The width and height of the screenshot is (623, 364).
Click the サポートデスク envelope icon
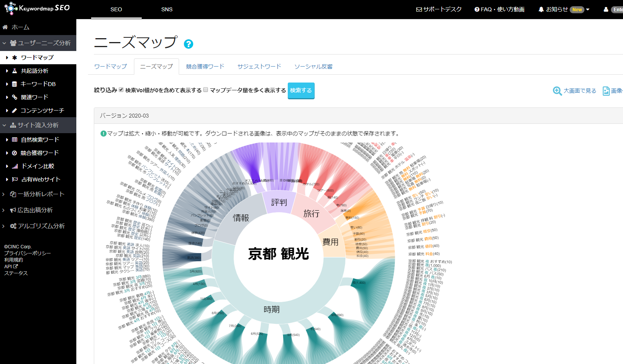coord(419,9)
